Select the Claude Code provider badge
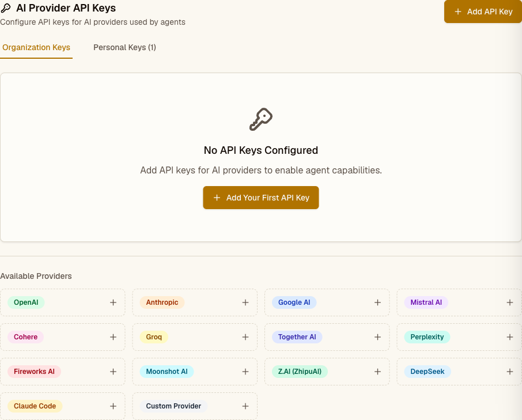This screenshot has height=420, width=522. point(35,406)
